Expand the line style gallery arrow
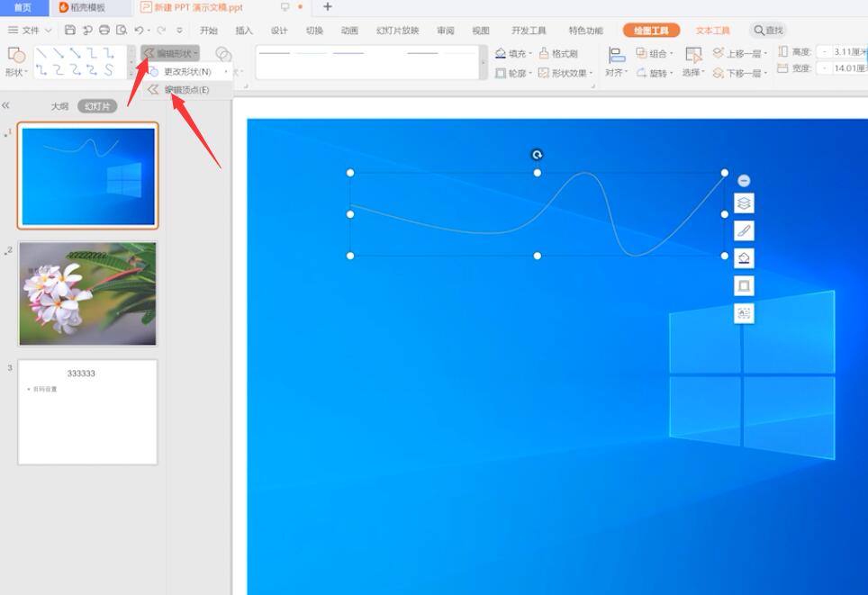 tap(483, 62)
